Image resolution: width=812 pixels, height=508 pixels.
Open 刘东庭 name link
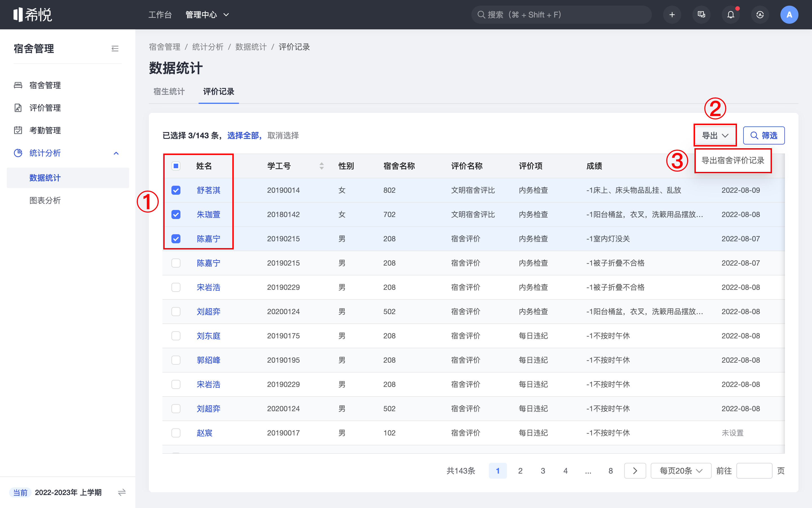208,336
